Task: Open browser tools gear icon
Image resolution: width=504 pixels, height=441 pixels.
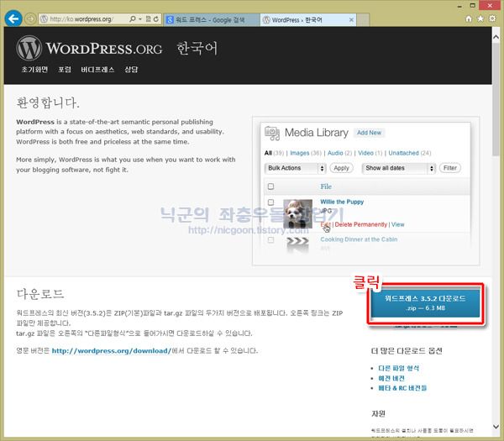Action: 492,18
